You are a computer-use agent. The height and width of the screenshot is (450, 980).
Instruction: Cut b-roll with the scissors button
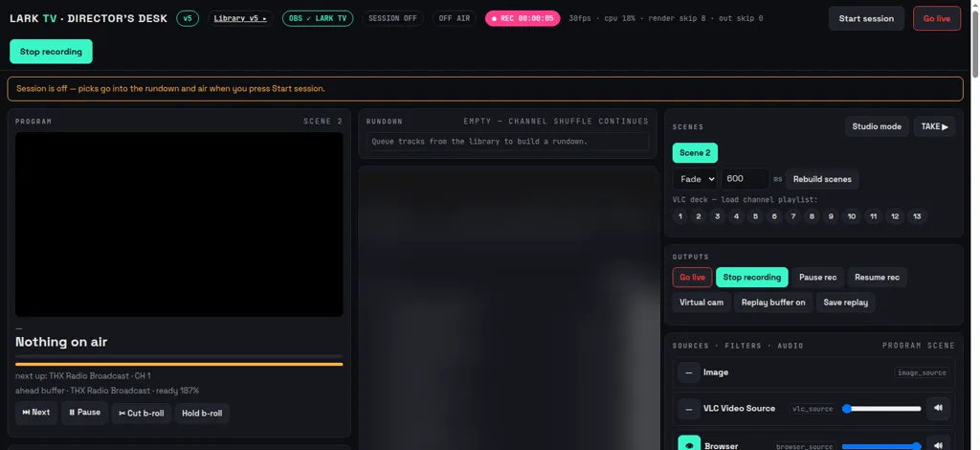(x=142, y=413)
